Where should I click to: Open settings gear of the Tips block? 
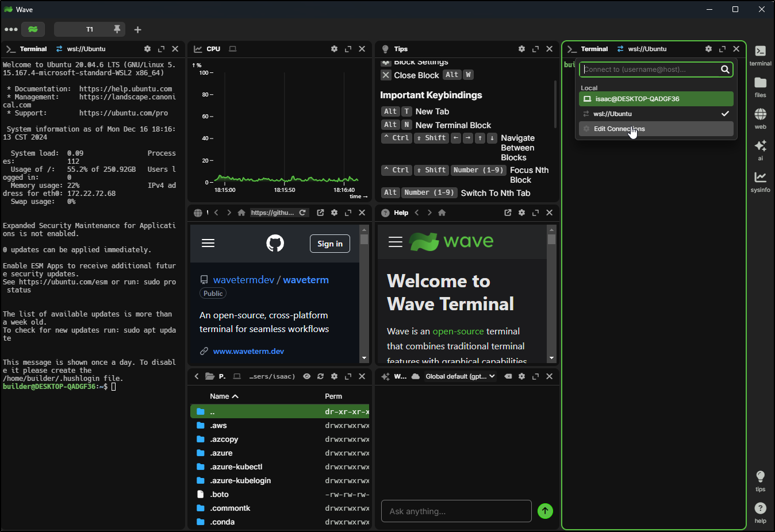click(x=521, y=49)
